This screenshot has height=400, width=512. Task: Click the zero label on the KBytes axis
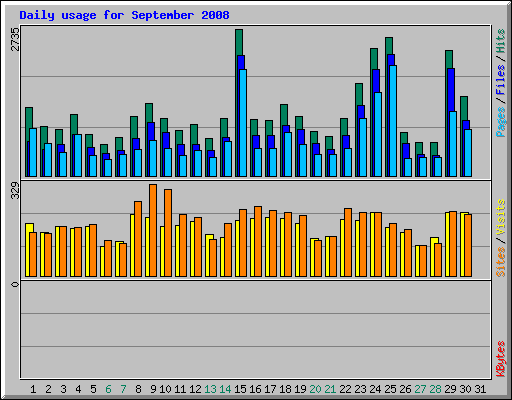pos(15,284)
